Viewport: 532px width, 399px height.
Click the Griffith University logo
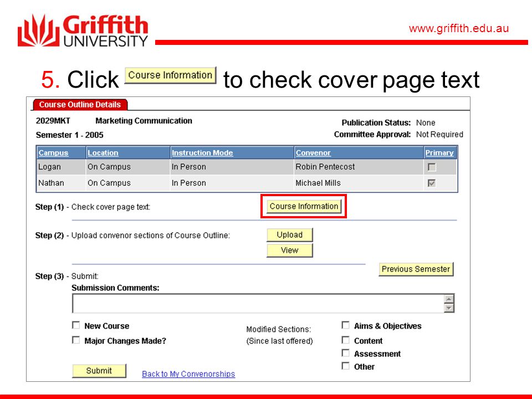[83, 30]
